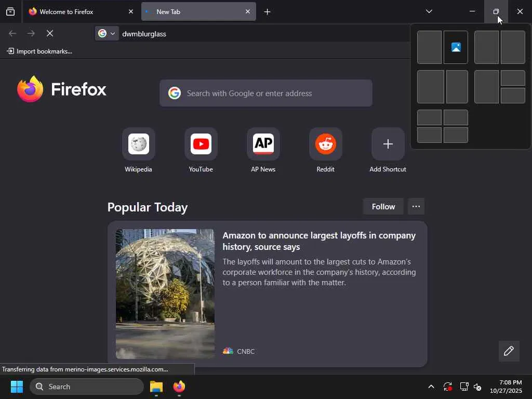Open the AP News shortcut
The height and width of the screenshot is (399, 532).
click(x=263, y=150)
